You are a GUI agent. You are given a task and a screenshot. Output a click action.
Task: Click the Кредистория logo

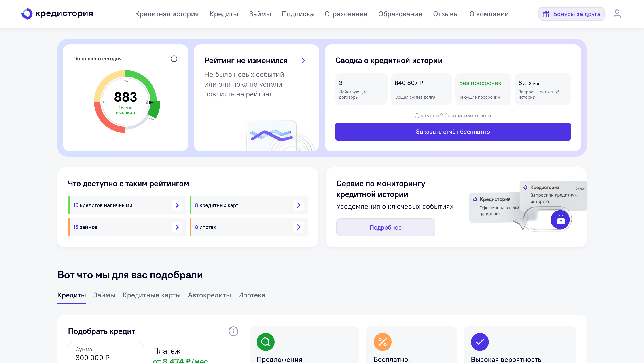coord(57,14)
